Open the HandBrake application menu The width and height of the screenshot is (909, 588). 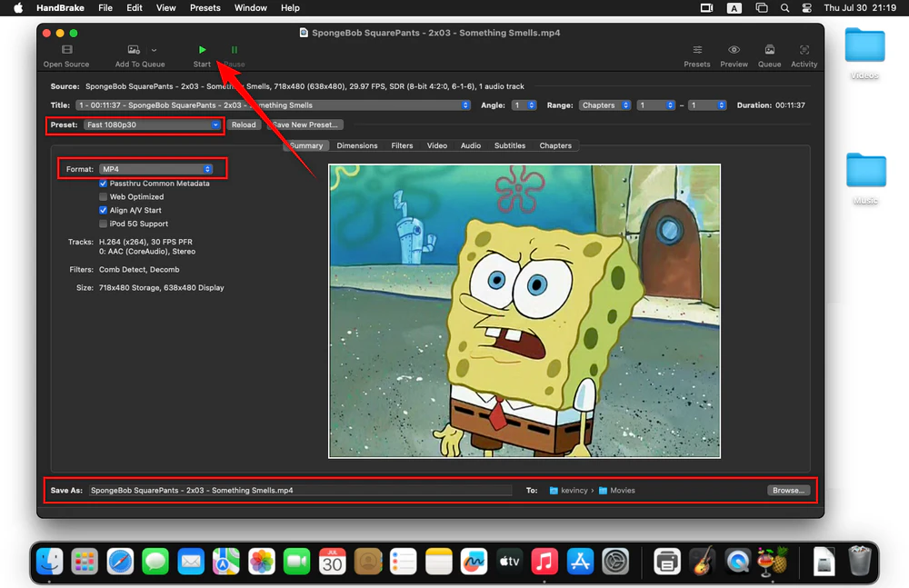coord(60,8)
